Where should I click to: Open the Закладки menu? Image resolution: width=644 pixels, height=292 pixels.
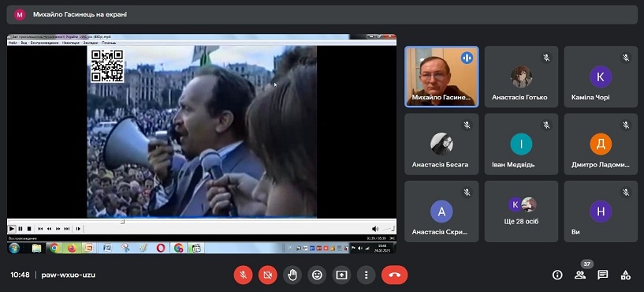click(x=91, y=43)
